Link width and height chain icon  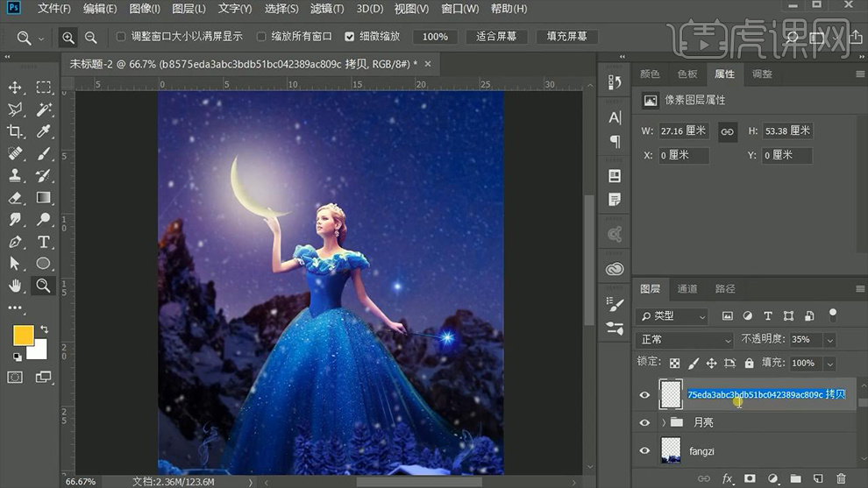point(727,131)
